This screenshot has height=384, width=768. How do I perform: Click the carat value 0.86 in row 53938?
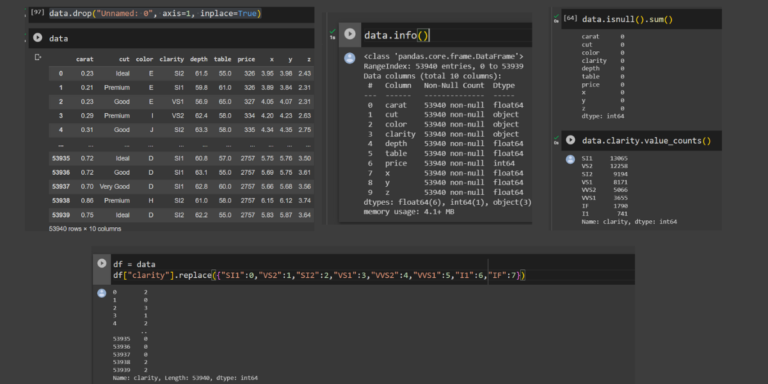pyautogui.click(x=87, y=201)
